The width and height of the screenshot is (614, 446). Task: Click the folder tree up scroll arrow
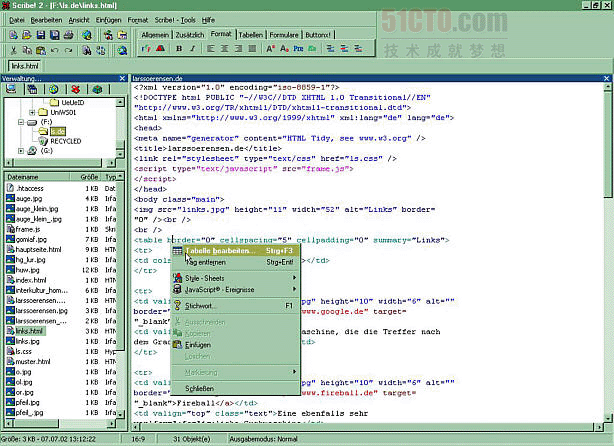click(x=120, y=103)
